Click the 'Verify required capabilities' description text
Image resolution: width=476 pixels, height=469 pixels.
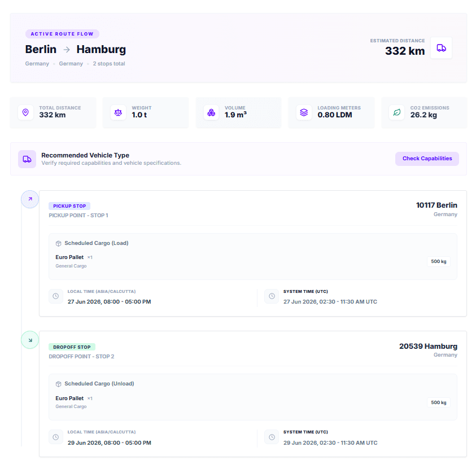point(111,163)
